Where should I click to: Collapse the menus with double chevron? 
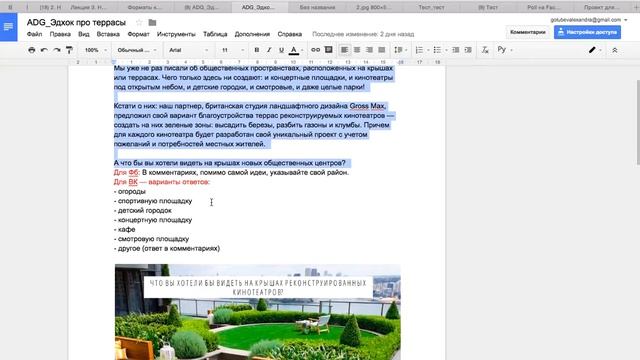point(614,50)
